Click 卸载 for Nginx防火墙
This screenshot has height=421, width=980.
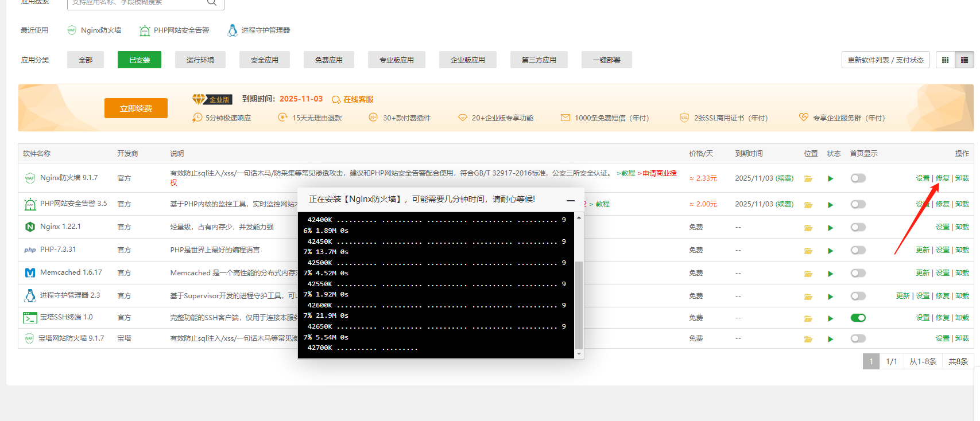click(x=962, y=178)
